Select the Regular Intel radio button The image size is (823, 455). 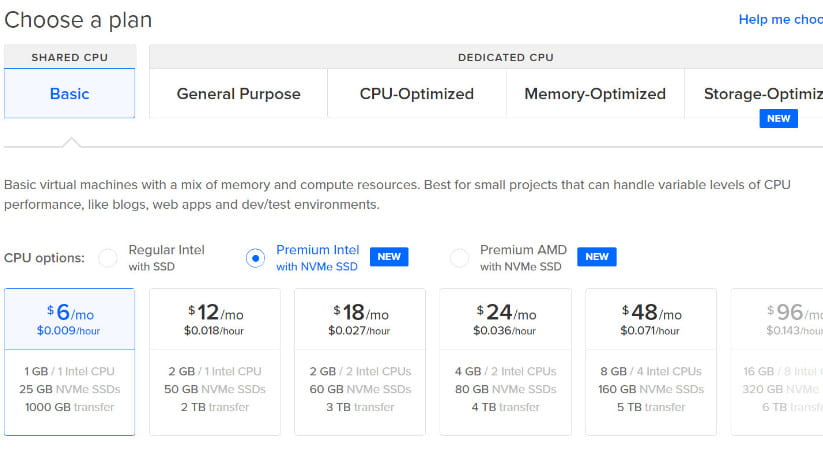point(107,258)
